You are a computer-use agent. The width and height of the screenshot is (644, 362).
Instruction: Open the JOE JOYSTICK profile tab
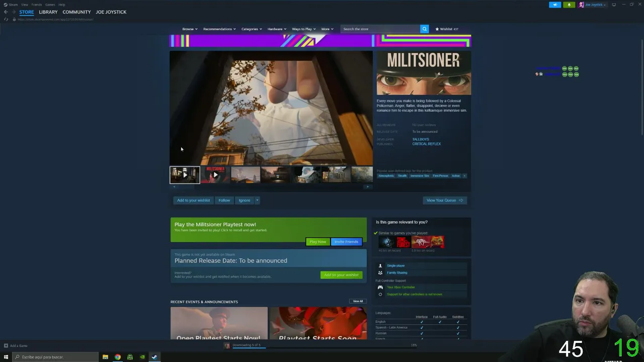pyautogui.click(x=111, y=12)
